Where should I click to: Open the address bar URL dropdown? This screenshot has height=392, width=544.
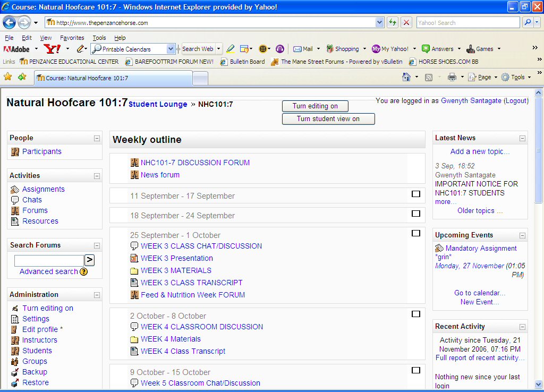(x=379, y=23)
